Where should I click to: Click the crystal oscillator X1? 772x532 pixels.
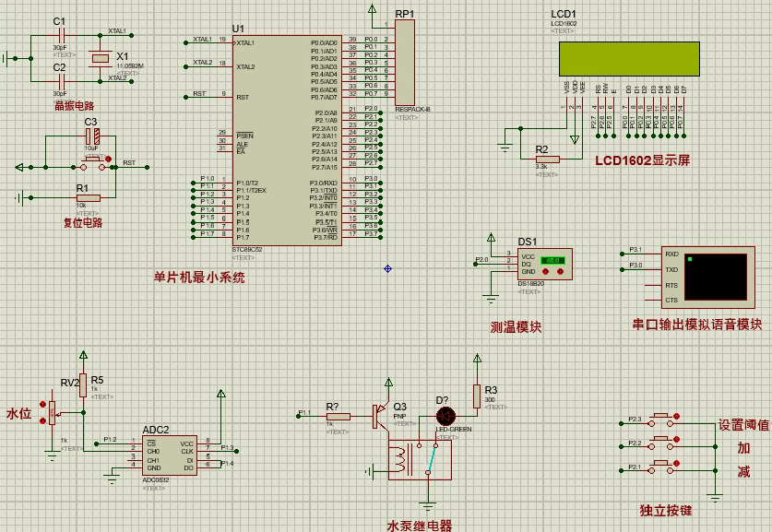click(x=100, y=58)
